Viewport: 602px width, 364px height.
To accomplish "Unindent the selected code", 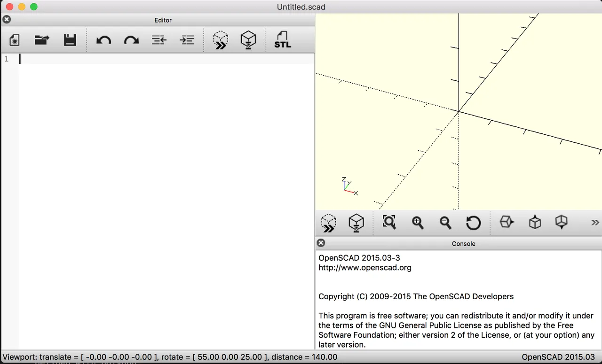I will 159,40.
